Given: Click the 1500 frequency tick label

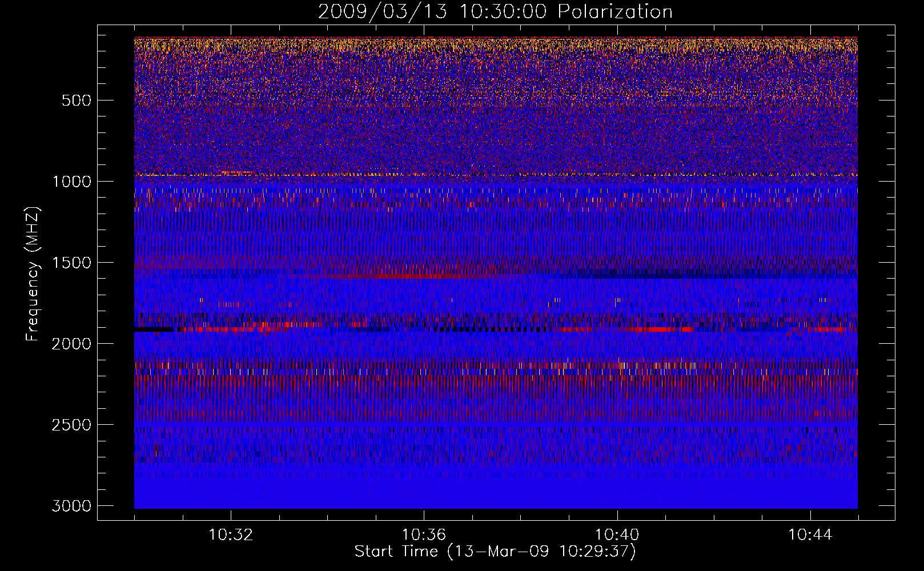Looking at the screenshot, I should [x=71, y=263].
